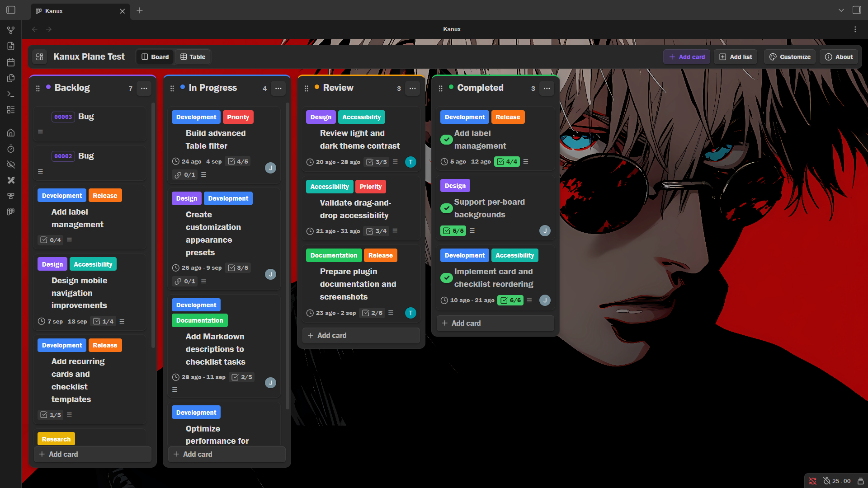The width and height of the screenshot is (868, 488).
Task: Click the Add recurring cards and checklist templates title
Action: click(78, 380)
